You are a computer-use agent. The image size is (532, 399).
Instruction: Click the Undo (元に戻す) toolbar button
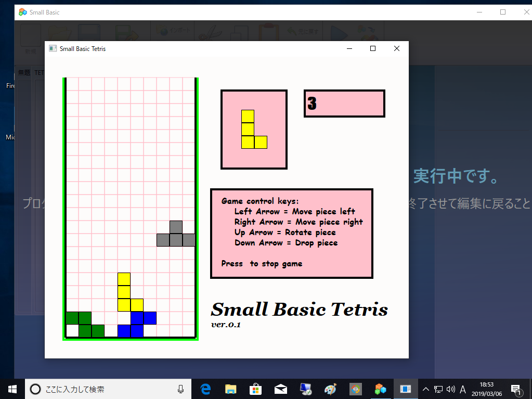point(303,32)
